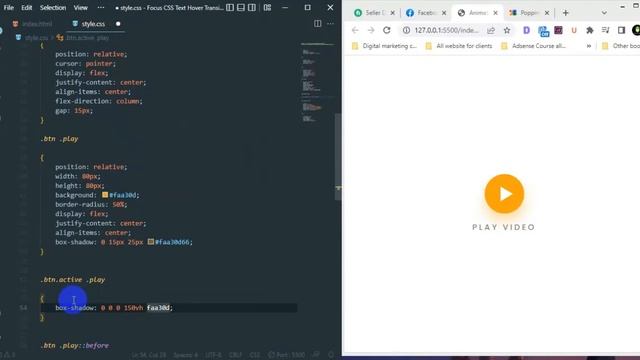Click the #faa30d background color swatch

[x=105, y=195]
